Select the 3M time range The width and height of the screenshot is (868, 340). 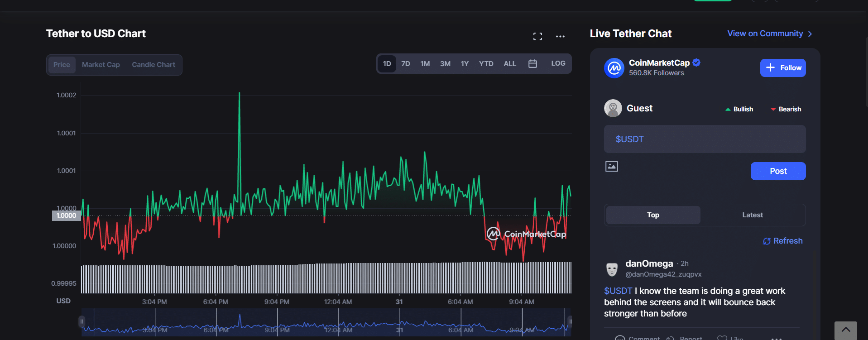click(x=445, y=64)
